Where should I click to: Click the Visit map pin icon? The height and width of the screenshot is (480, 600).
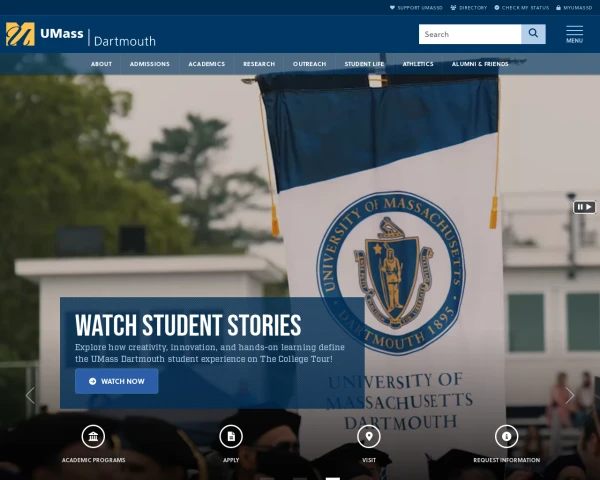coord(369,436)
